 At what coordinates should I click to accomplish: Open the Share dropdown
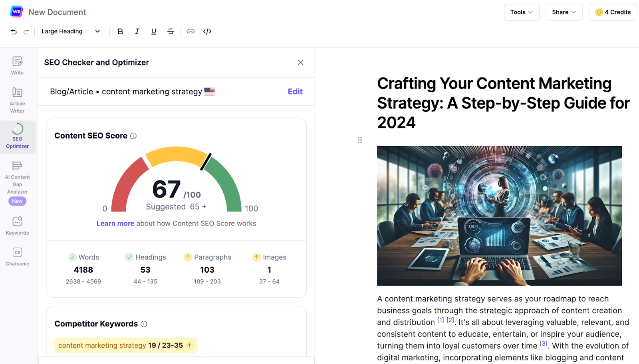[564, 12]
